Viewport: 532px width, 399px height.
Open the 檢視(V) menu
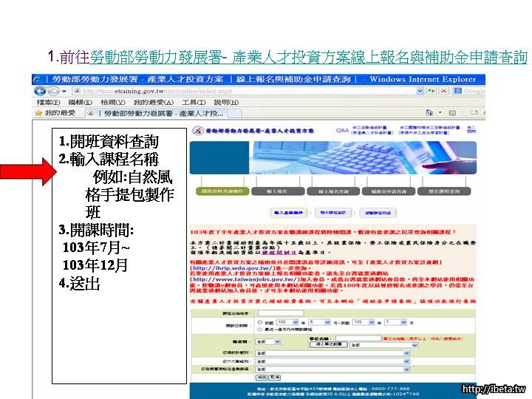(113, 102)
